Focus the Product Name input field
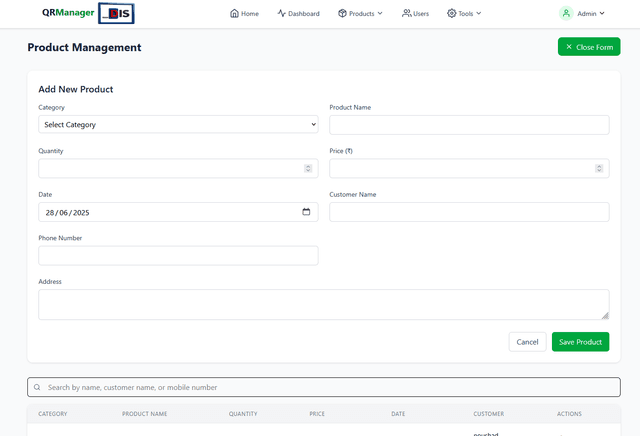Image resolution: width=640 pixels, height=436 pixels. pyautogui.click(x=469, y=125)
